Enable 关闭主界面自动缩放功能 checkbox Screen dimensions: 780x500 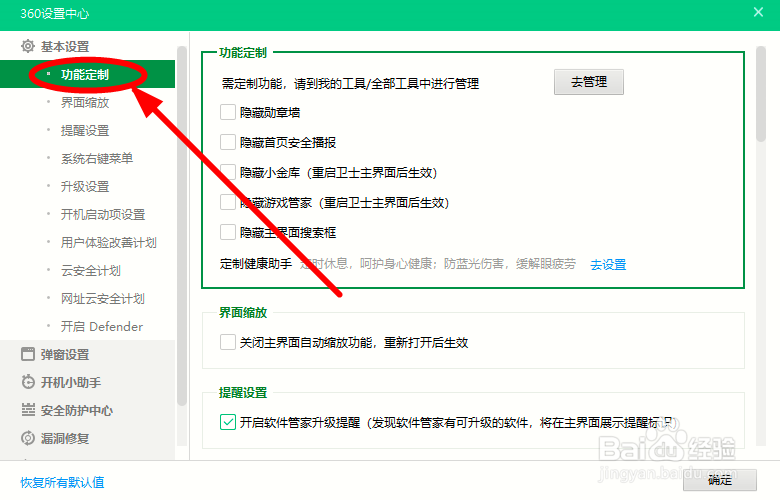228,342
